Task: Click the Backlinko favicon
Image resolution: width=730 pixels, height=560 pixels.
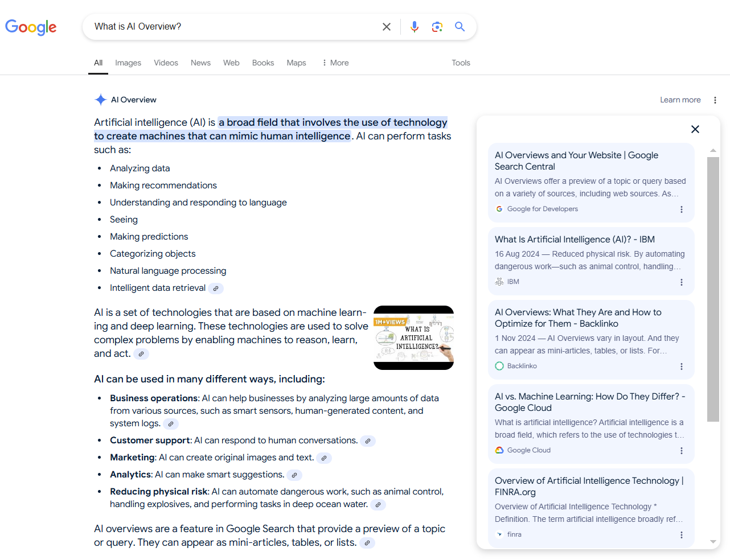Action: 499,366
